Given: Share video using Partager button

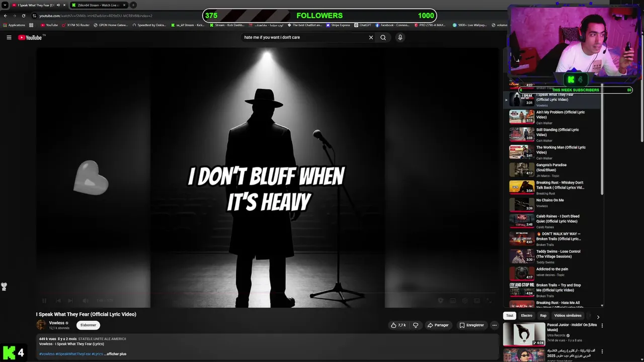Looking at the screenshot, I should 438,325.
